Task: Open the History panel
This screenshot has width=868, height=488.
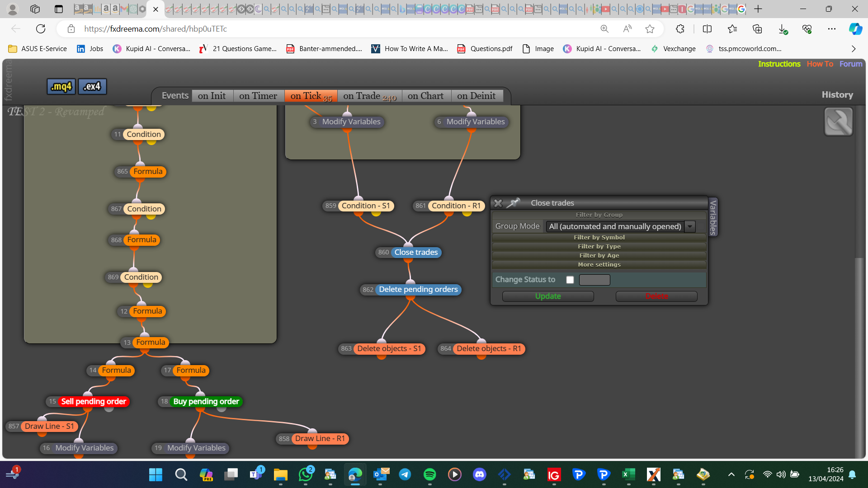Action: [x=837, y=95]
